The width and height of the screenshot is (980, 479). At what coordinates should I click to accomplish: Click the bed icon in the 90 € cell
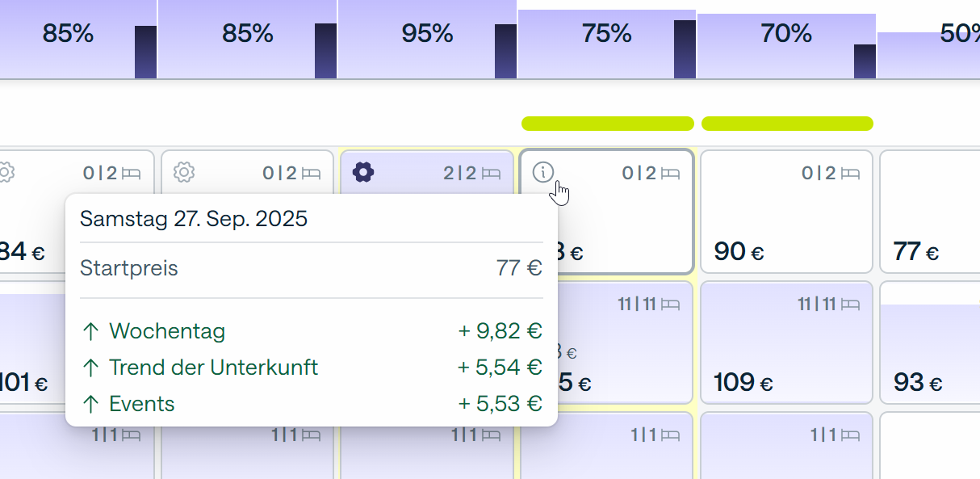tap(851, 173)
